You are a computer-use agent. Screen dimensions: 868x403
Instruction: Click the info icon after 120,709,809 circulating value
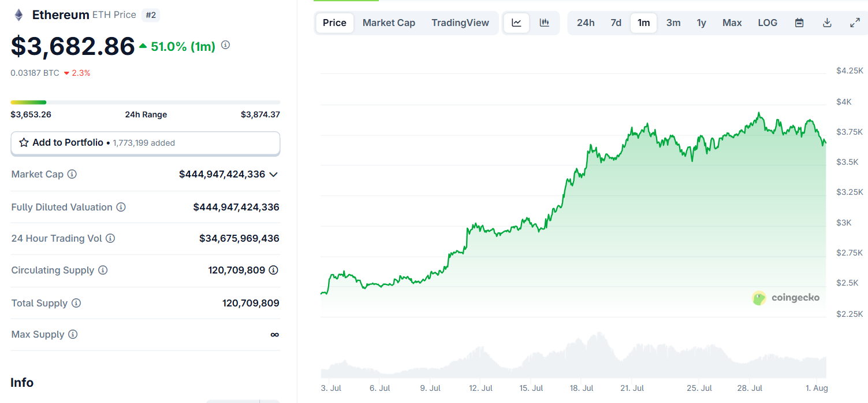pyautogui.click(x=274, y=270)
